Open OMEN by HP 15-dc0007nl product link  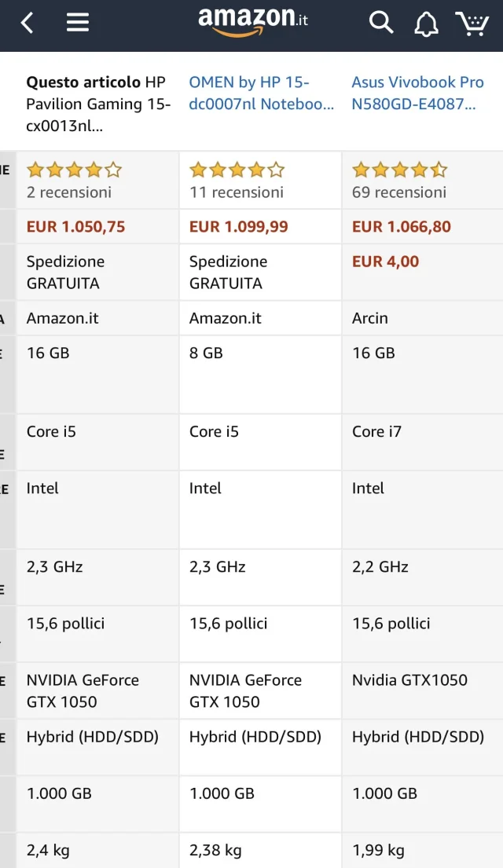[x=262, y=93]
